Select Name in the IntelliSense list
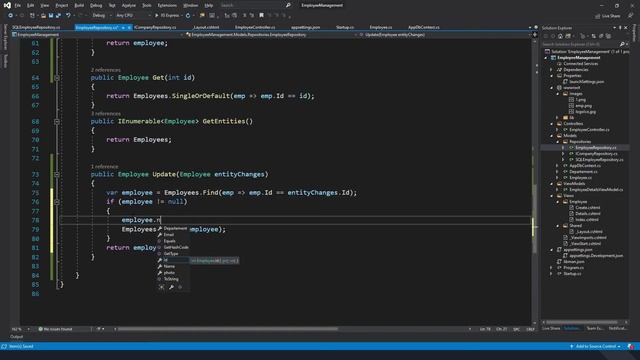The height and width of the screenshot is (360, 640). [x=169, y=266]
